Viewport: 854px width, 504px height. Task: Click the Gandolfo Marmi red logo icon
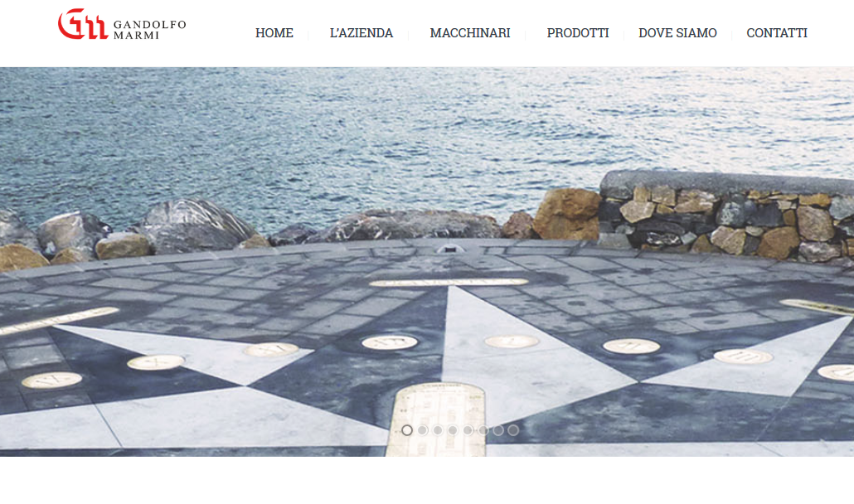pos(83,24)
